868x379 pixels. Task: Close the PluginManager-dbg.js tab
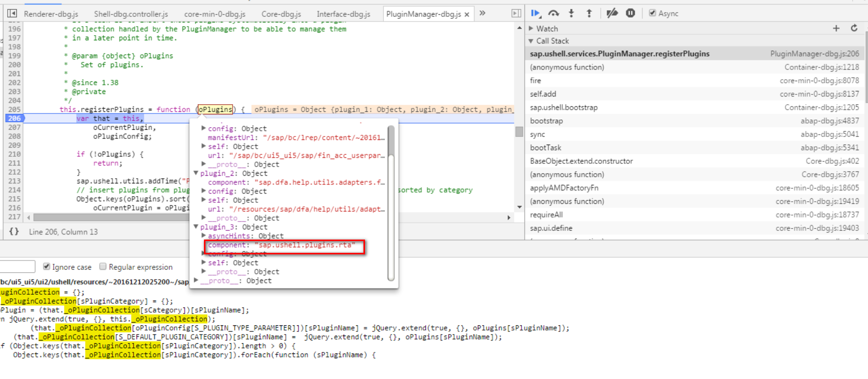[467, 14]
